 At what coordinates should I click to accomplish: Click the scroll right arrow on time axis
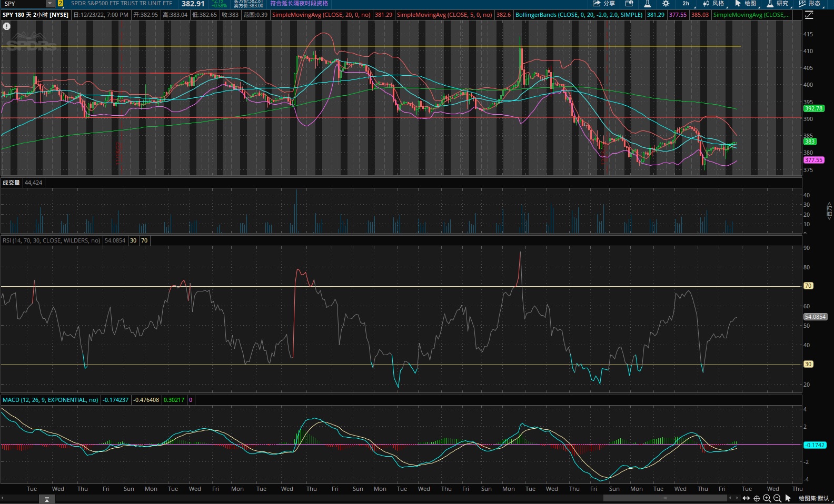[x=737, y=498]
